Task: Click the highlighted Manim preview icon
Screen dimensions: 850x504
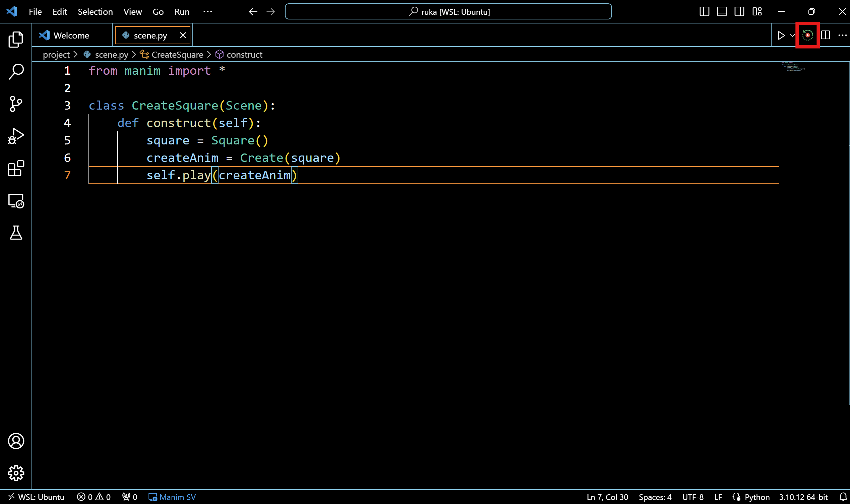Action: (x=807, y=35)
